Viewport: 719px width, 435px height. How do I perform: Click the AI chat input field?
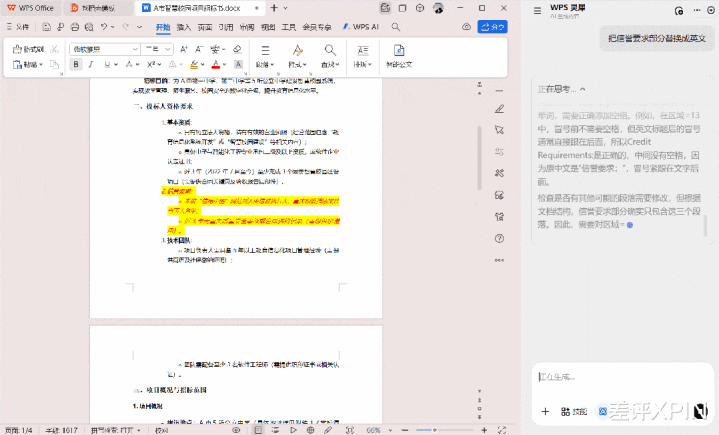pyautogui.click(x=622, y=377)
